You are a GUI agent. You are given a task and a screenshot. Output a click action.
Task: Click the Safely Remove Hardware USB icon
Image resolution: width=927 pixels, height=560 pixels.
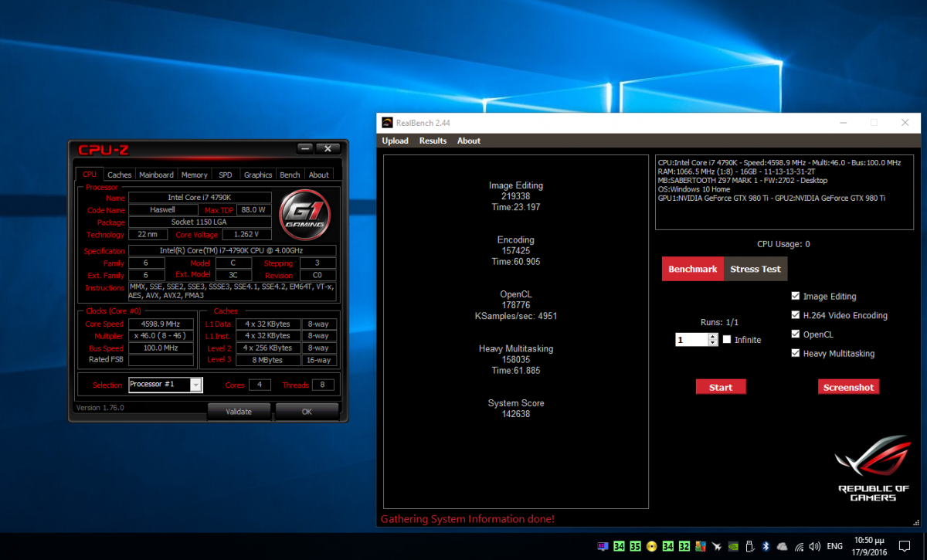pyautogui.click(x=749, y=546)
